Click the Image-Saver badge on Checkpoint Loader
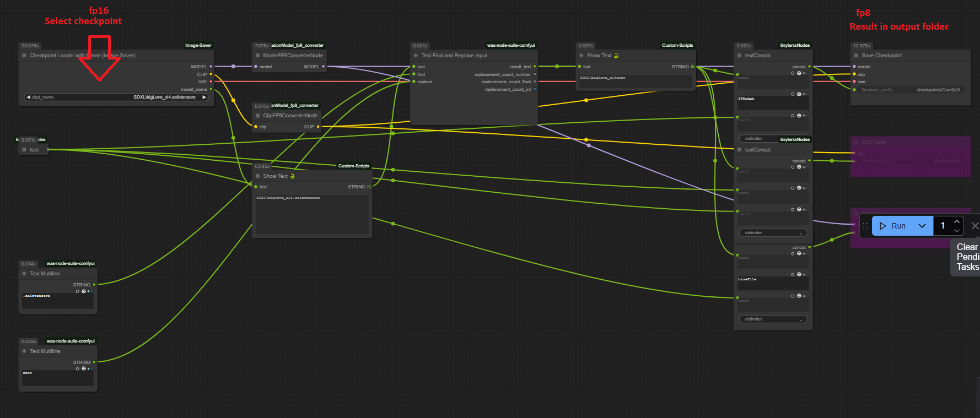 pos(198,45)
